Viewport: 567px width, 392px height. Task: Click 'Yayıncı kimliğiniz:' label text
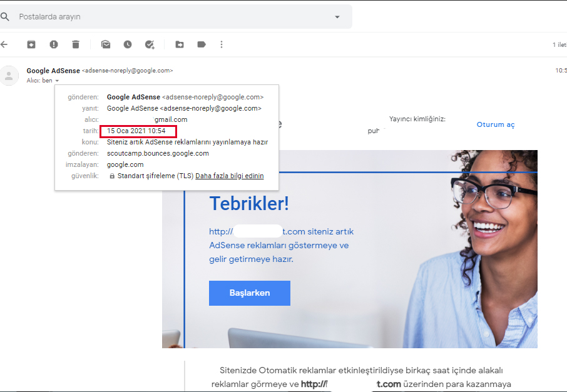pyautogui.click(x=417, y=119)
